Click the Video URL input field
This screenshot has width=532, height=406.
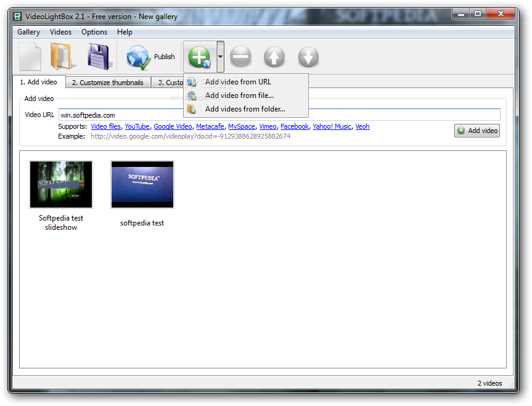(x=279, y=115)
